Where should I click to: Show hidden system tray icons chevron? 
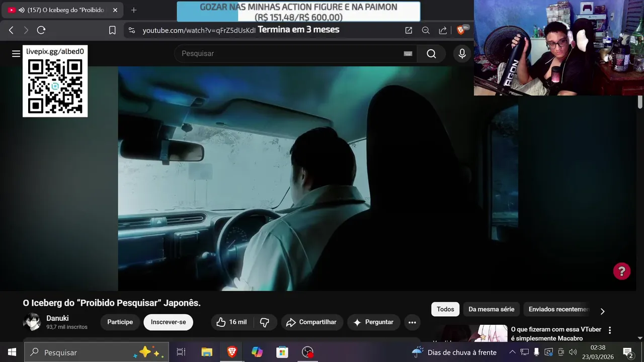512,352
